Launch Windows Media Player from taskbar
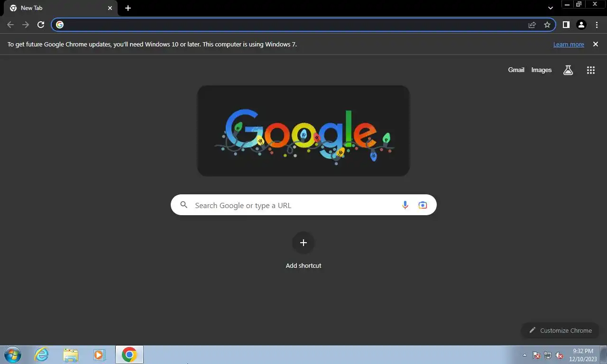Viewport: 607px width, 364px height. (x=99, y=355)
